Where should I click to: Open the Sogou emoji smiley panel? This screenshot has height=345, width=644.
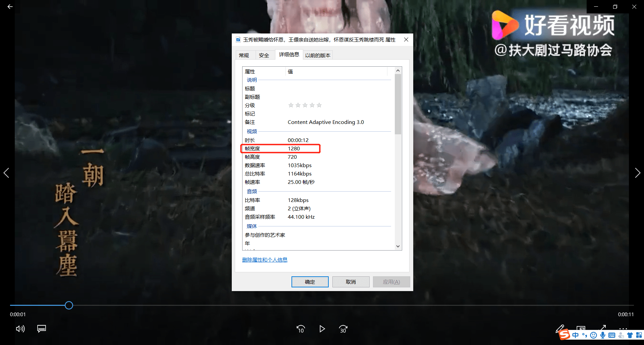coord(593,335)
